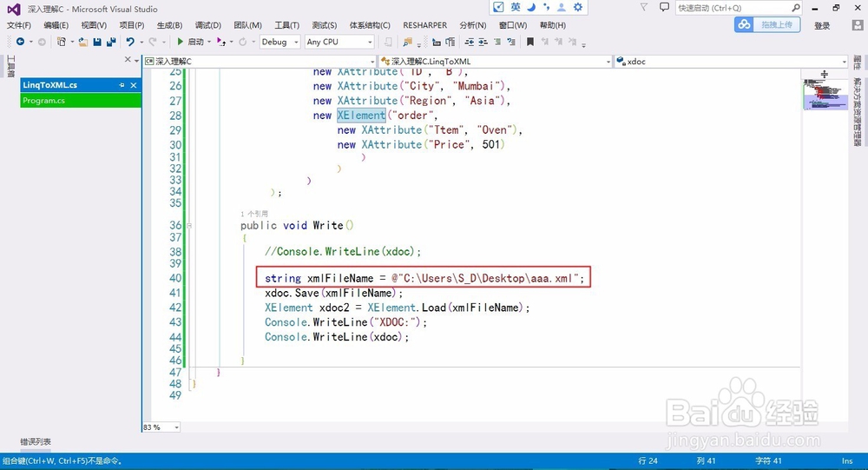Open file with the folder icon
868x470 pixels.
tap(83, 42)
